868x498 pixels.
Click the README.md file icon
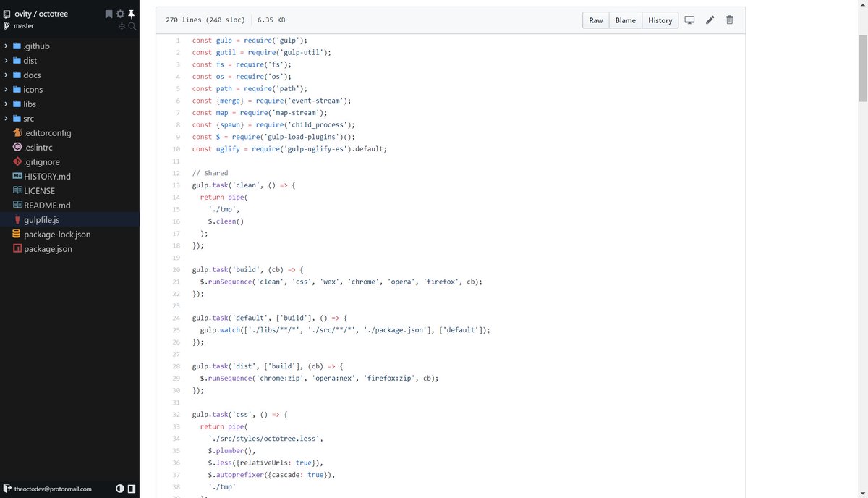(x=17, y=206)
